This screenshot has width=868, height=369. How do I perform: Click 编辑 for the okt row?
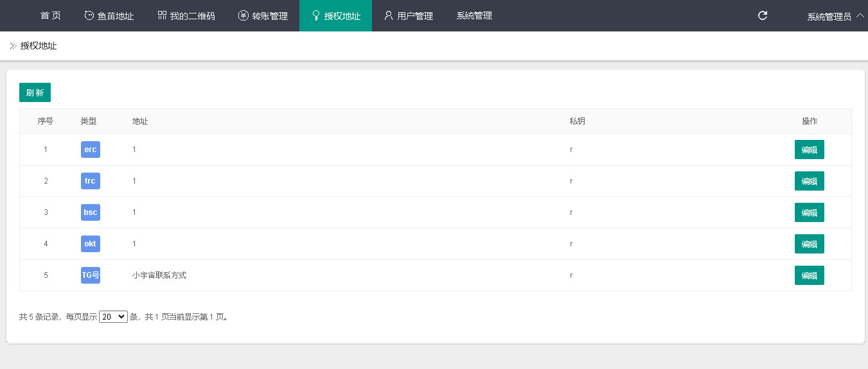pyautogui.click(x=809, y=244)
